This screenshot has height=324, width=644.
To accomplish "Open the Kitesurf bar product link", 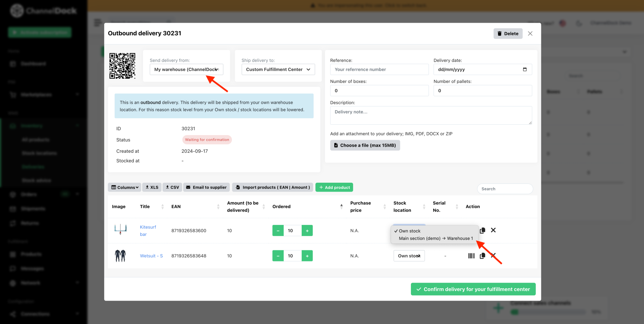I will click(x=148, y=231).
